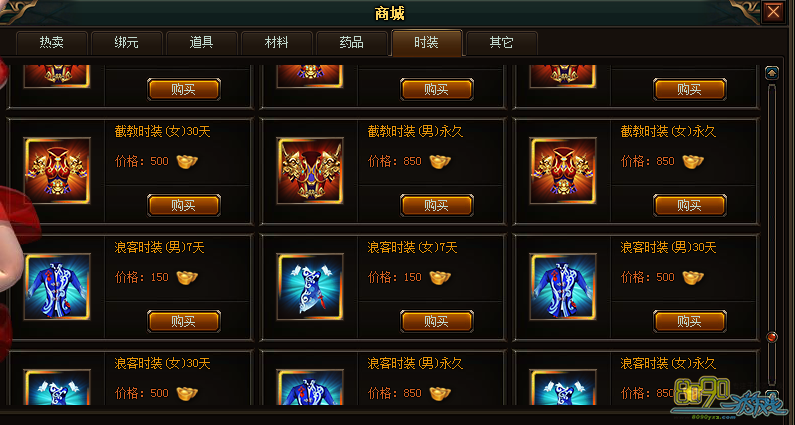Click the 浪客时装(女)7天 dress icon
This screenshot has height=425, width=795.
310,287
